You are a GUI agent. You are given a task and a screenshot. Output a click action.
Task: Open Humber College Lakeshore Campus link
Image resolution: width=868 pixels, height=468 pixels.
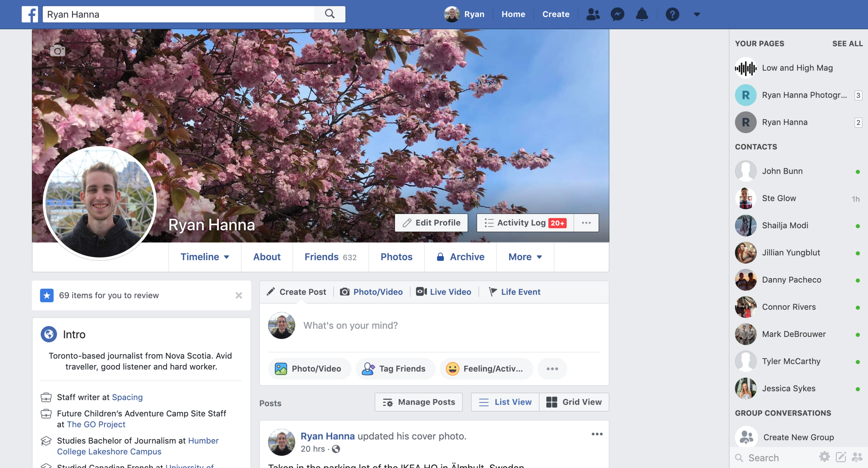138,446
